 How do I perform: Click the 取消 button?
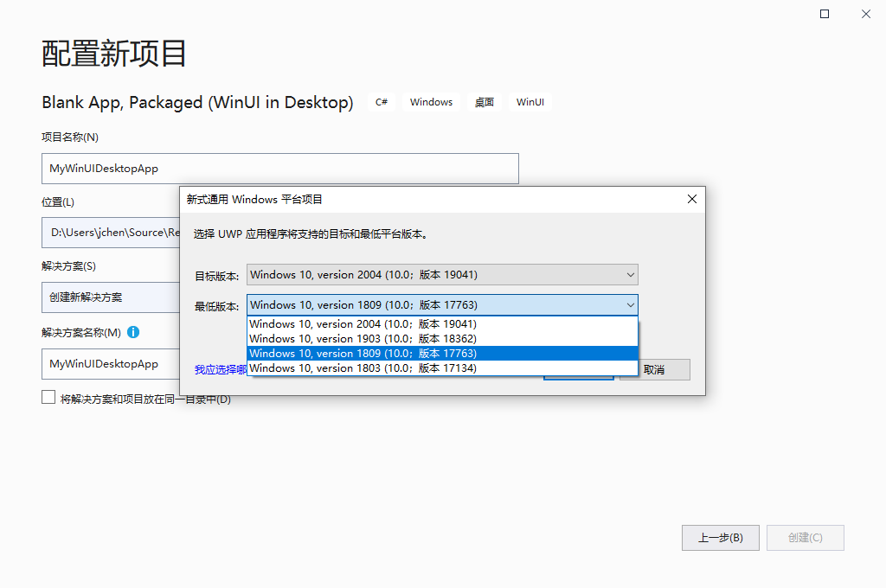(654, 369)
